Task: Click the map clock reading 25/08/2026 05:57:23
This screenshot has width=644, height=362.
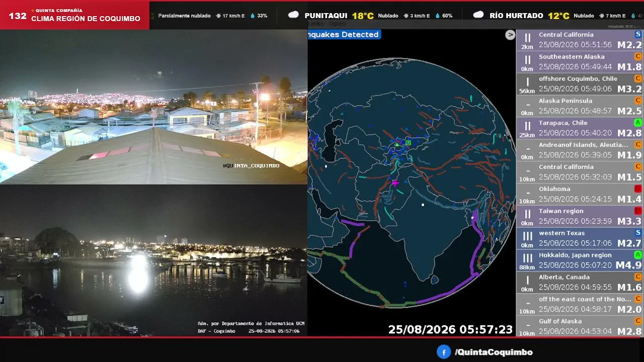Action: tap(450, 329)
